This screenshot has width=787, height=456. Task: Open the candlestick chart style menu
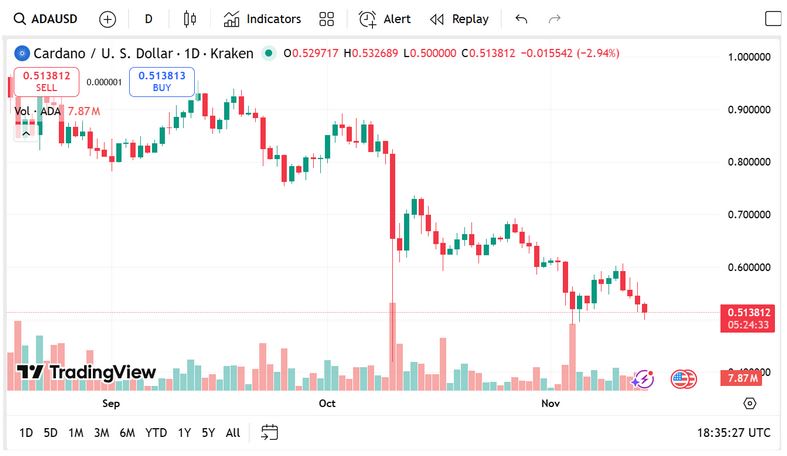(x=192, y=19)
